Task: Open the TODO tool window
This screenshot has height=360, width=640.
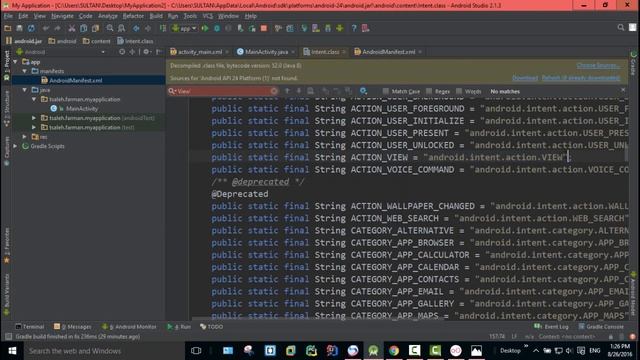Action: click(211, 327)
